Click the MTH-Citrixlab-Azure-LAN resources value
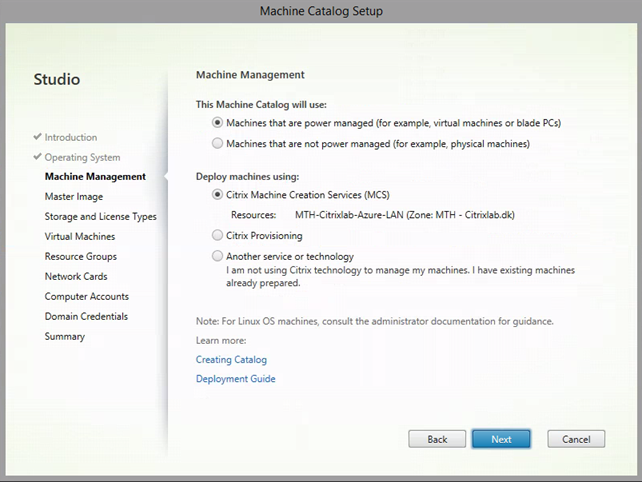Viewport: 642px width, 482px height. click(405, 215)
